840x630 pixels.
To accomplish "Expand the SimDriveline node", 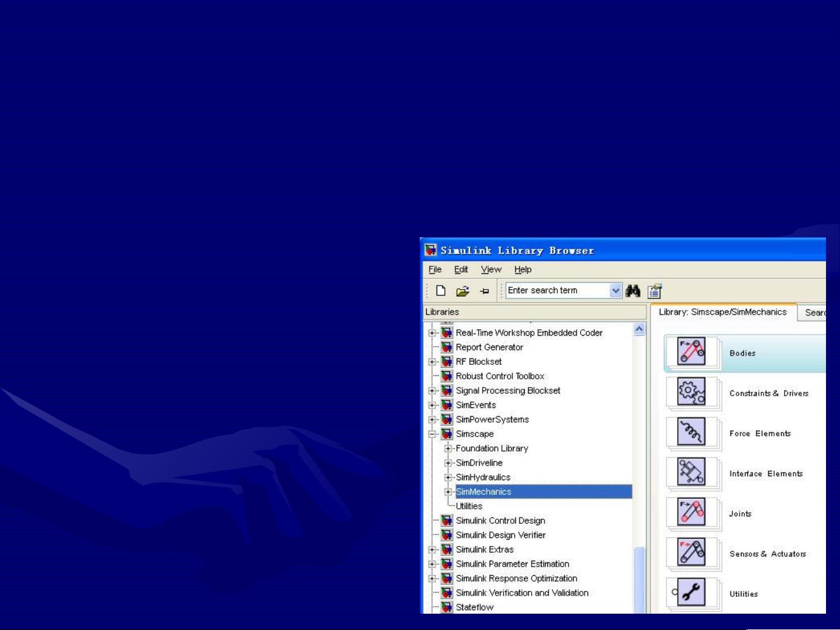I will 448,463.
